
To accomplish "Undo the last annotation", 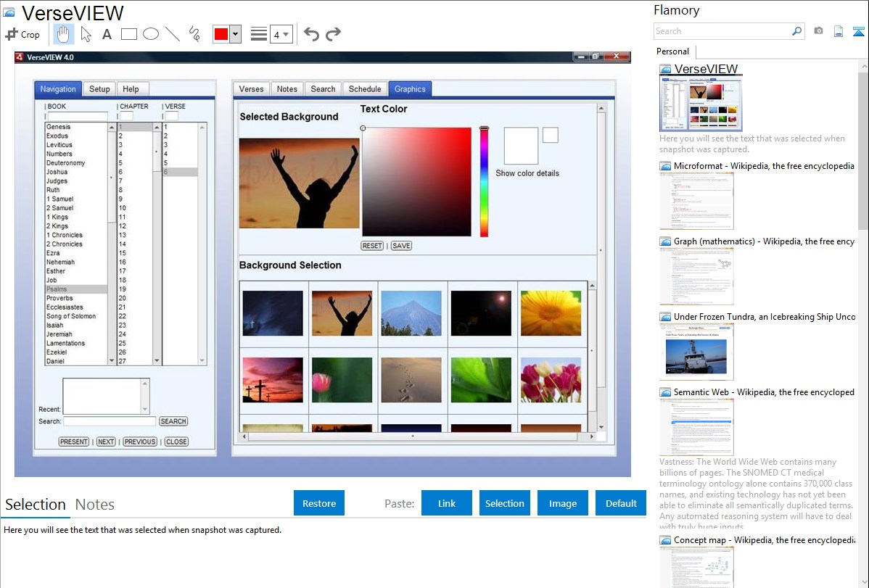I will (x=311, y=34).
